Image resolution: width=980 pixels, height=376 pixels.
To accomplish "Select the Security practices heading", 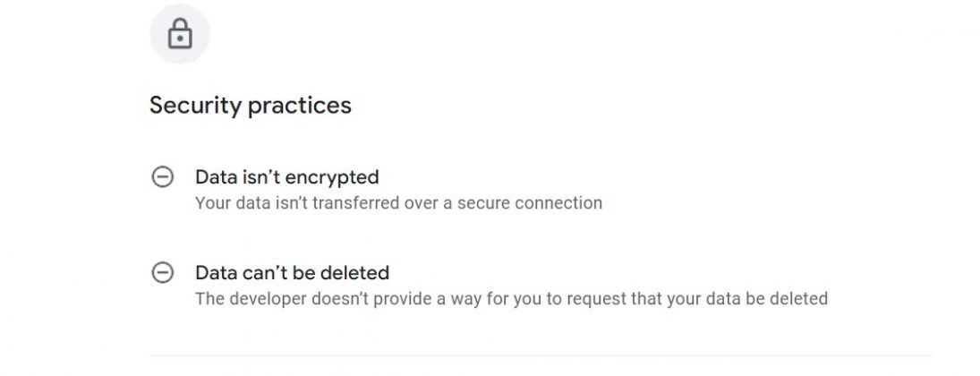I will [x=250, y=105].
